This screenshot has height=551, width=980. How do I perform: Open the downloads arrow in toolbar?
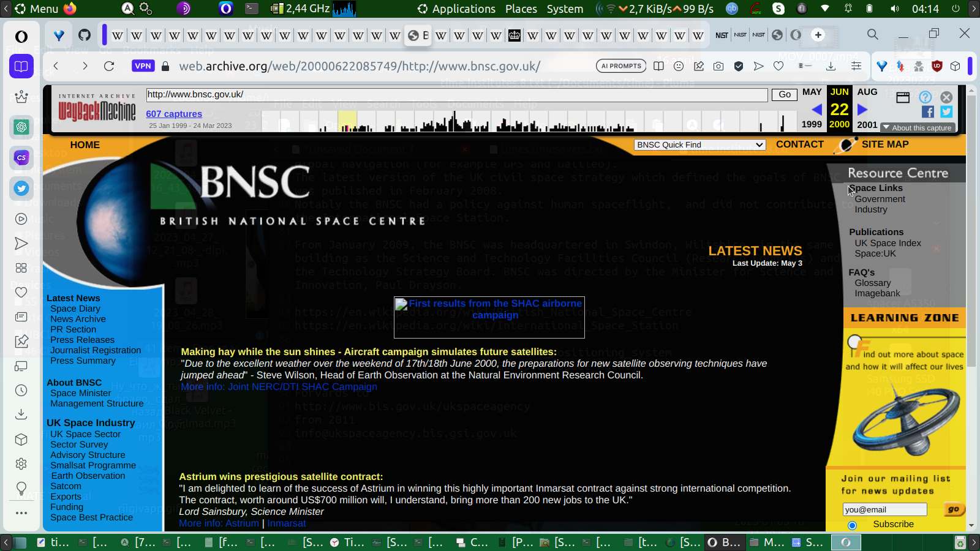pyautogui.click(x=831, y=66)
